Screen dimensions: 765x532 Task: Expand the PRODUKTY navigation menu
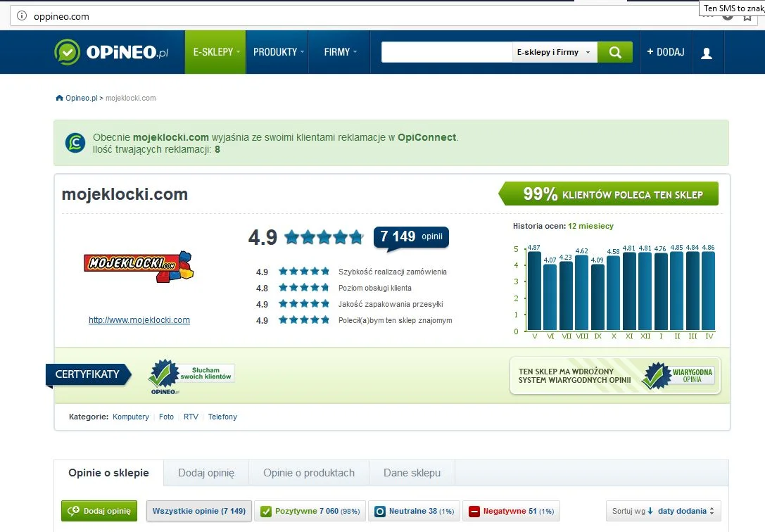click(x=277, y=52)
